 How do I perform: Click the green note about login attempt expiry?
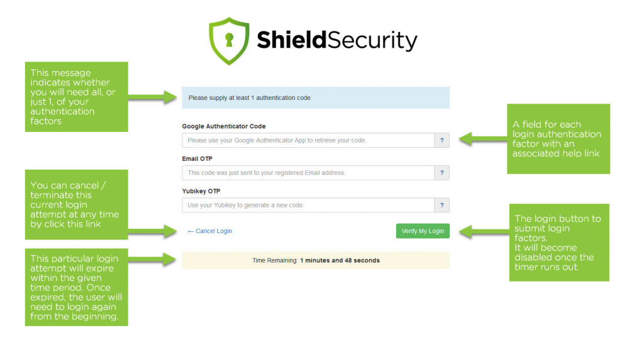pos(76,287)
